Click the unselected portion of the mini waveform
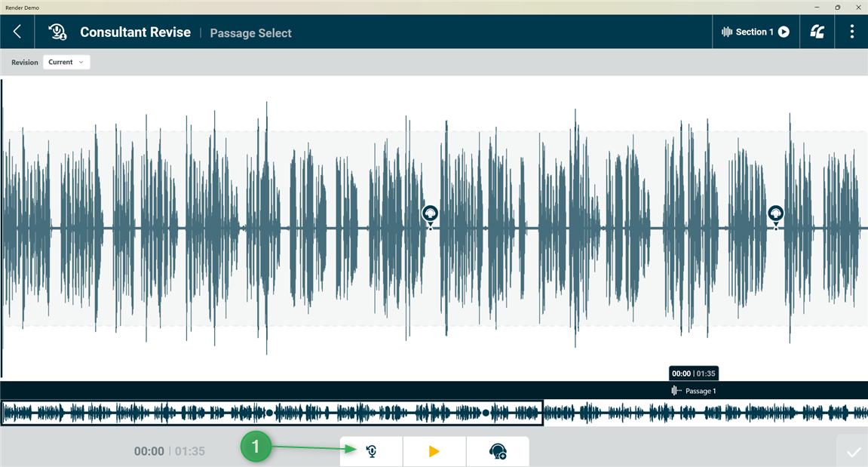Viewport: 868px width, 467px height. coord(706,413)
